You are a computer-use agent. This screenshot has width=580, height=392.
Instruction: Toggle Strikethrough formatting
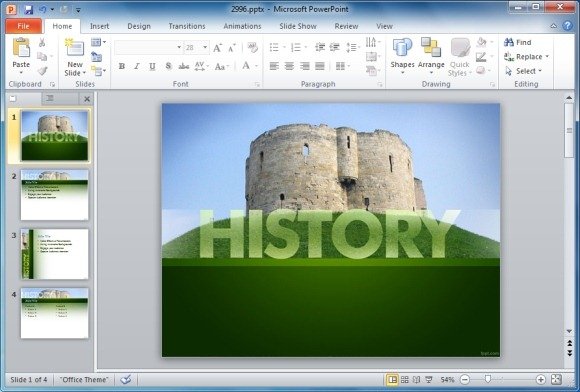click(184, 67)
